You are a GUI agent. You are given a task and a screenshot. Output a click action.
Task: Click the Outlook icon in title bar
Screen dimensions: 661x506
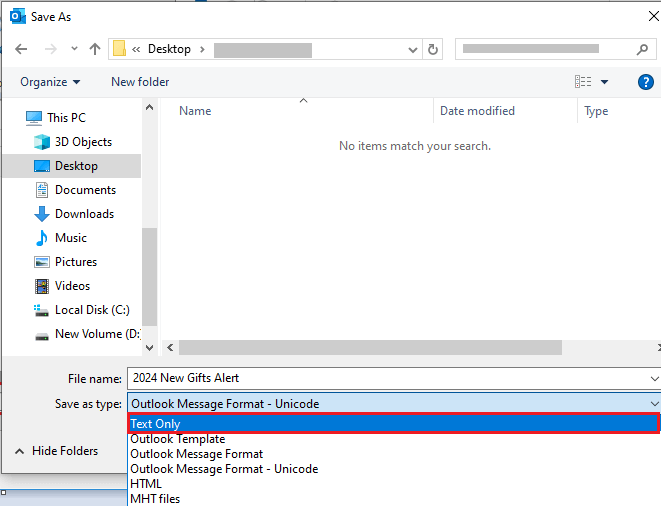click(x=17, y=16)
